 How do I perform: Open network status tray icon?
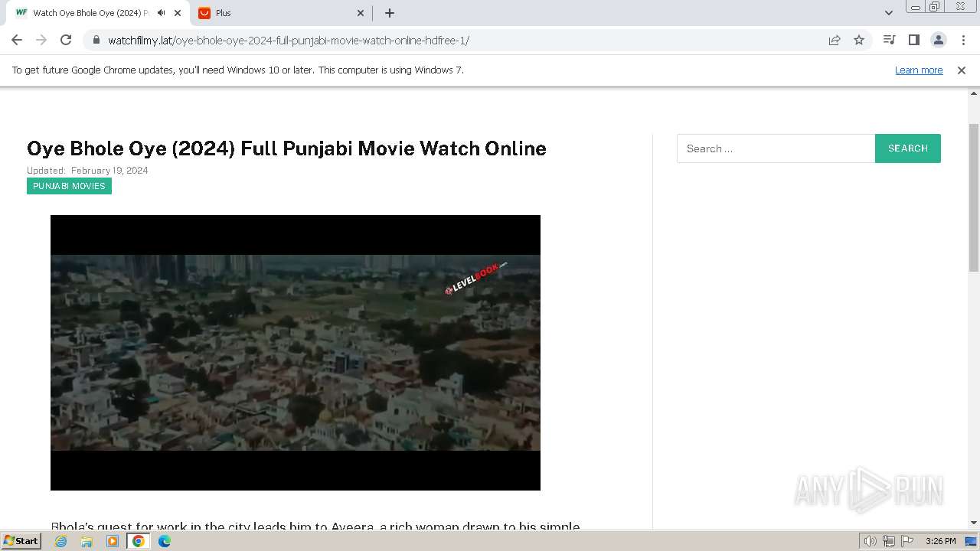coord(888,541)
